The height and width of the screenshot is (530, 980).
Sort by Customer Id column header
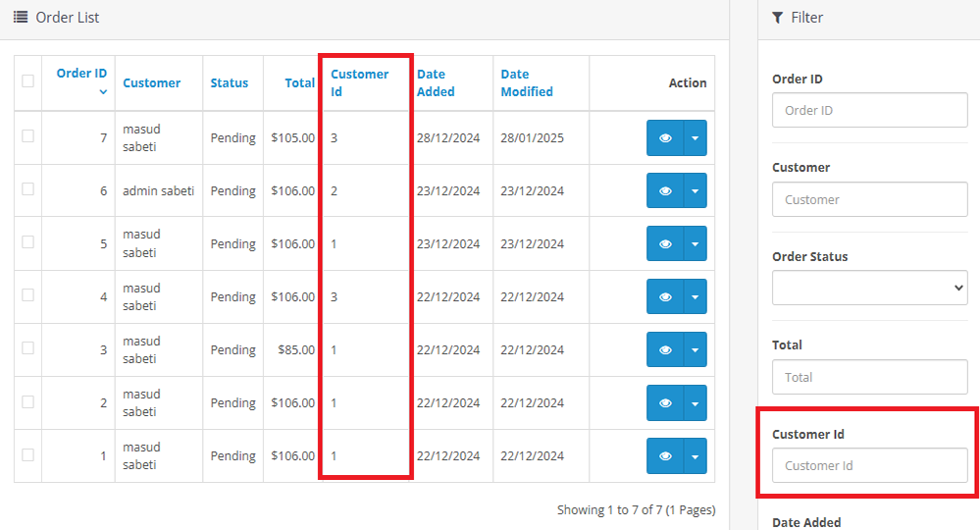(x=359, y=82)
